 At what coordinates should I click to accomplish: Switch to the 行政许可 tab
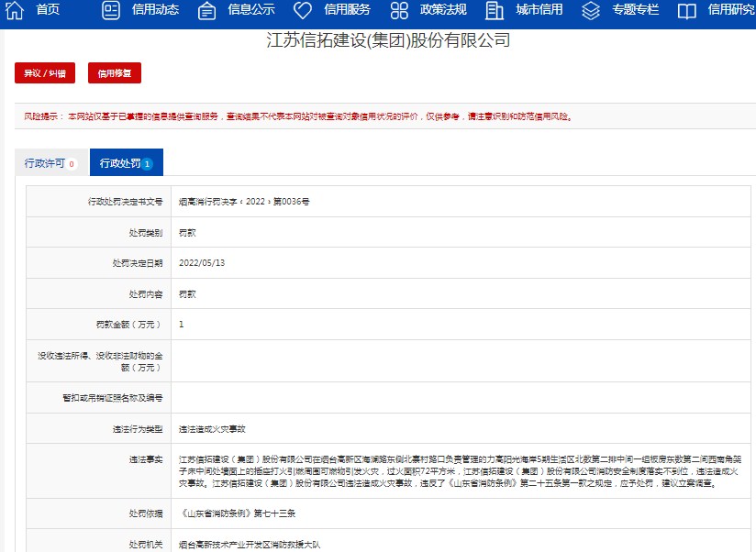point(50,162)
